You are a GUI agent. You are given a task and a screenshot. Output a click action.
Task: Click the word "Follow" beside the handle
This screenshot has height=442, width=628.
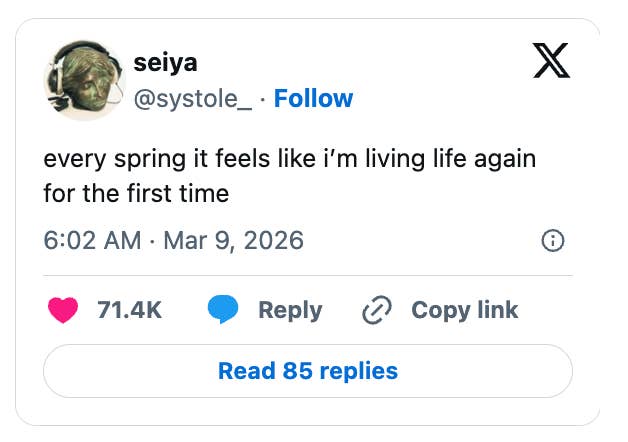click(x=313, y=98)
